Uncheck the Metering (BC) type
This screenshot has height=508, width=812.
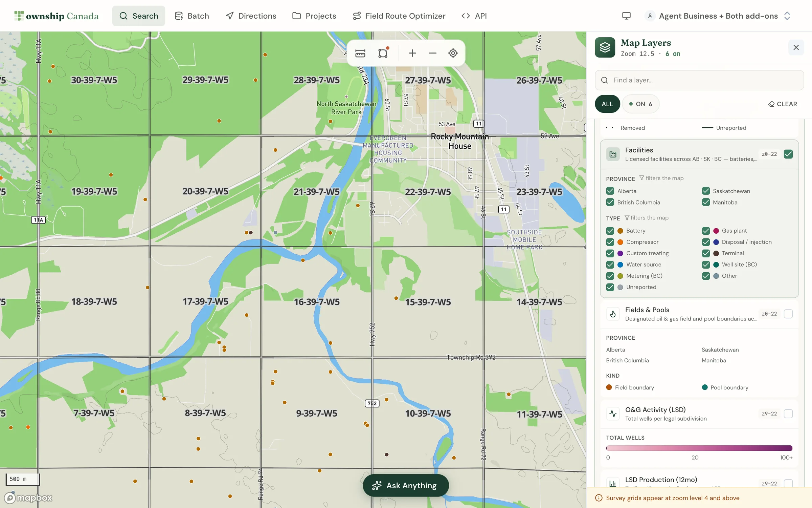pyautogui.click(x=610, y=276)
